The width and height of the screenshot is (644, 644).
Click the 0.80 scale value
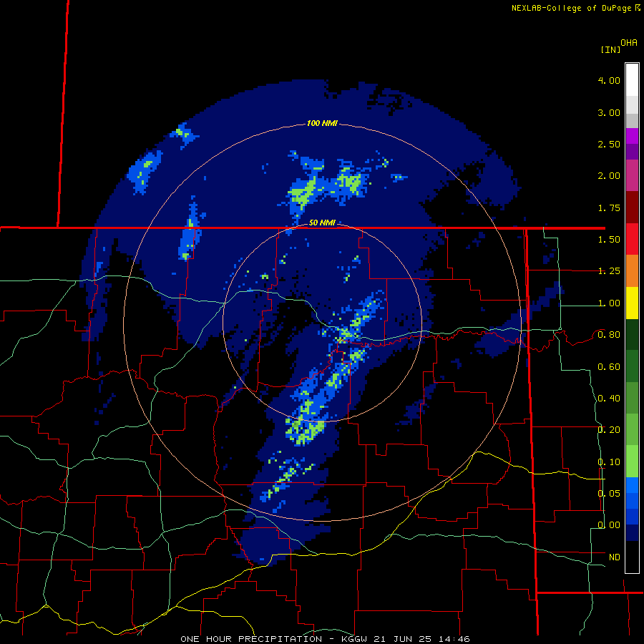click(609, 335)
